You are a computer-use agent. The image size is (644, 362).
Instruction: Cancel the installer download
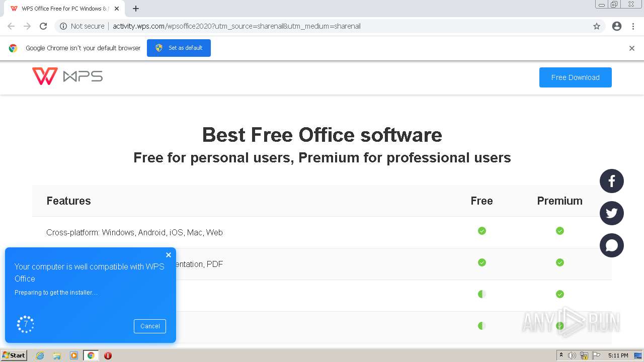150,326
